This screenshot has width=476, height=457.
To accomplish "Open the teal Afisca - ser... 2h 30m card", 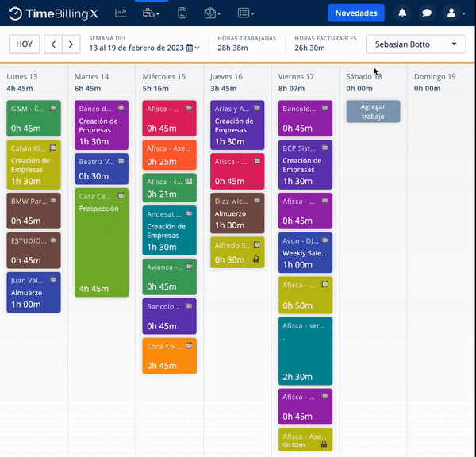I will [x=305, y=351].
